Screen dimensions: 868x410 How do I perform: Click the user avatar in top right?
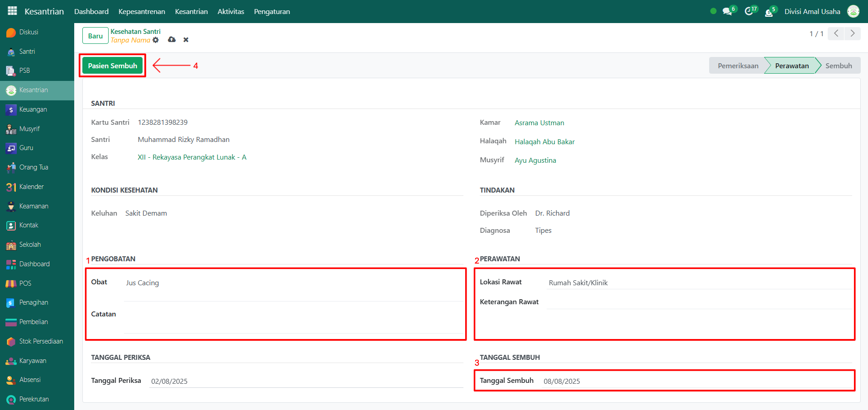point(853,11)
